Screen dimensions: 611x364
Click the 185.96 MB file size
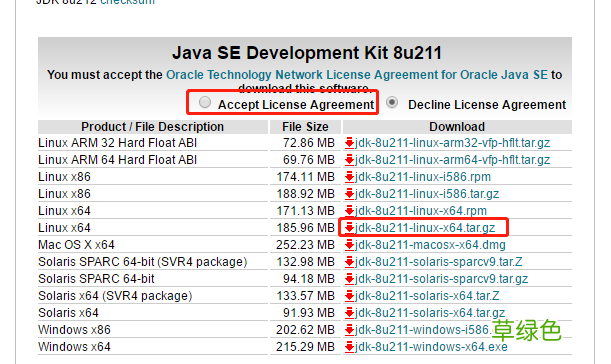pyautogui.click(x=306, y=228)
